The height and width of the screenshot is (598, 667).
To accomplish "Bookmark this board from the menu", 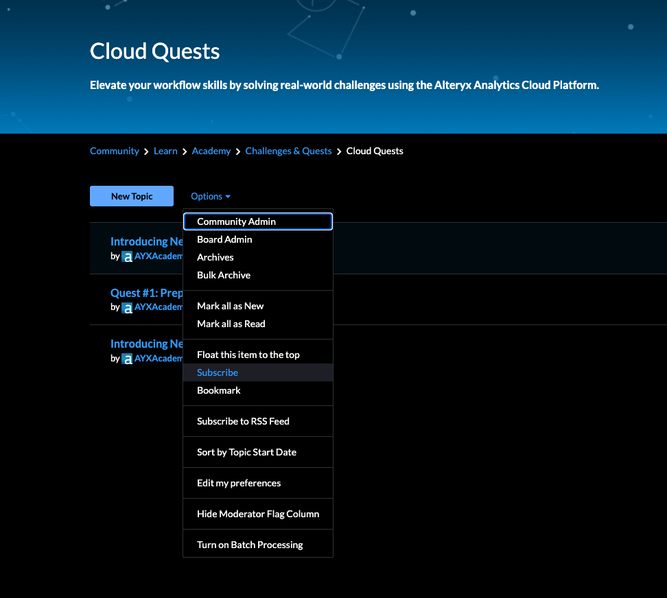I will pos(219,391).
